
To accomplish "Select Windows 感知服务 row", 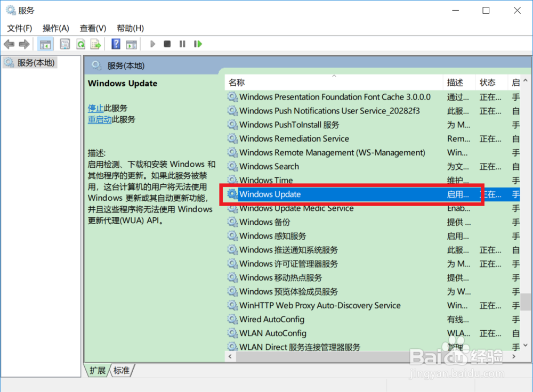I will 373,236.
